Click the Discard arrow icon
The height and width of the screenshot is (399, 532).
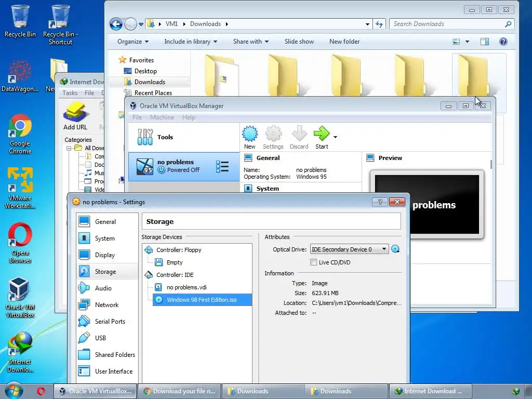[x=299, y=134]
